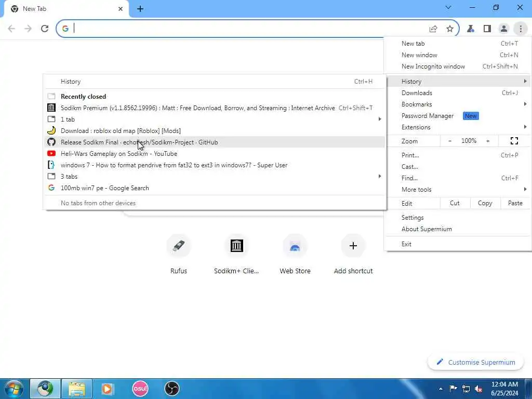Click the three-dot menu button
532x399 pixels.
coord(521,29)
